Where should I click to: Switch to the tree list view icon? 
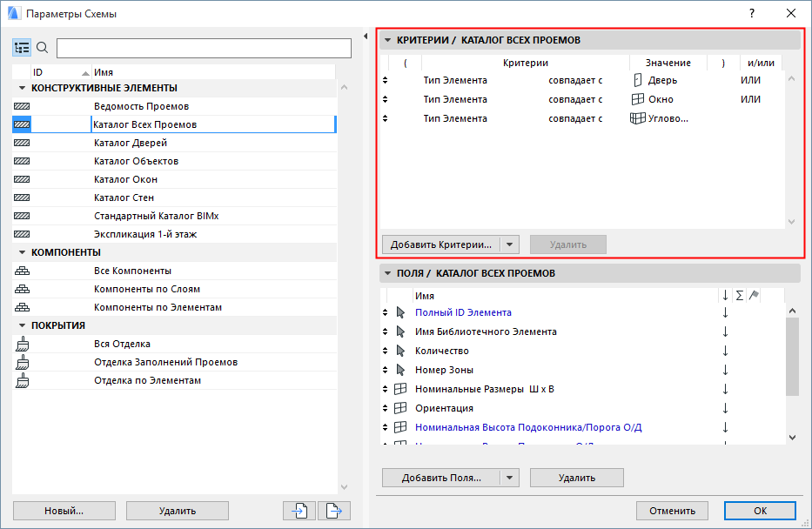[x=22, y=48]
